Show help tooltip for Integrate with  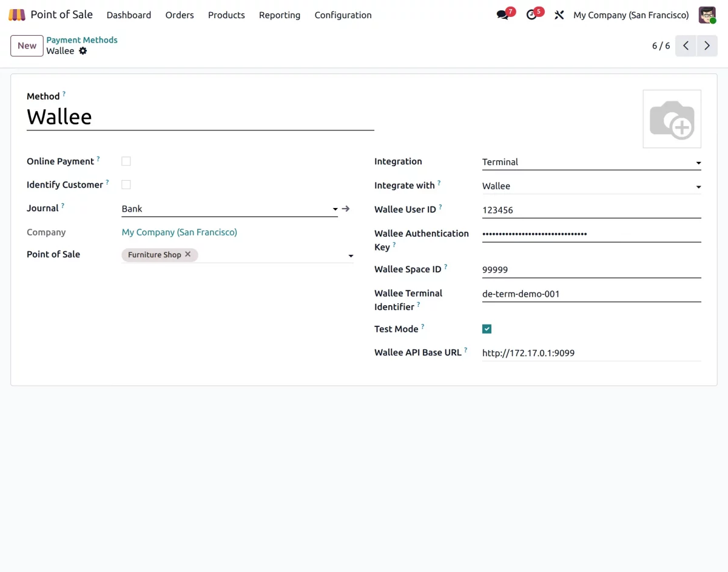(439, 183)
